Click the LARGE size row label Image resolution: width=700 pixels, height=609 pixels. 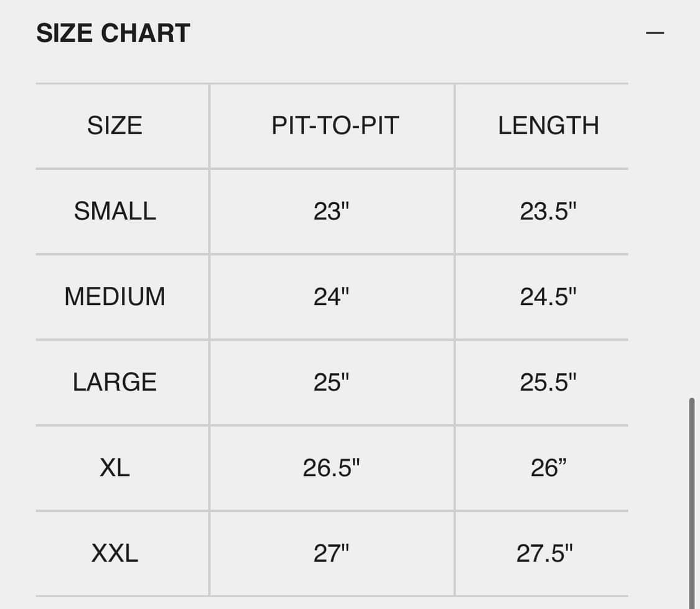click(115, 382)
